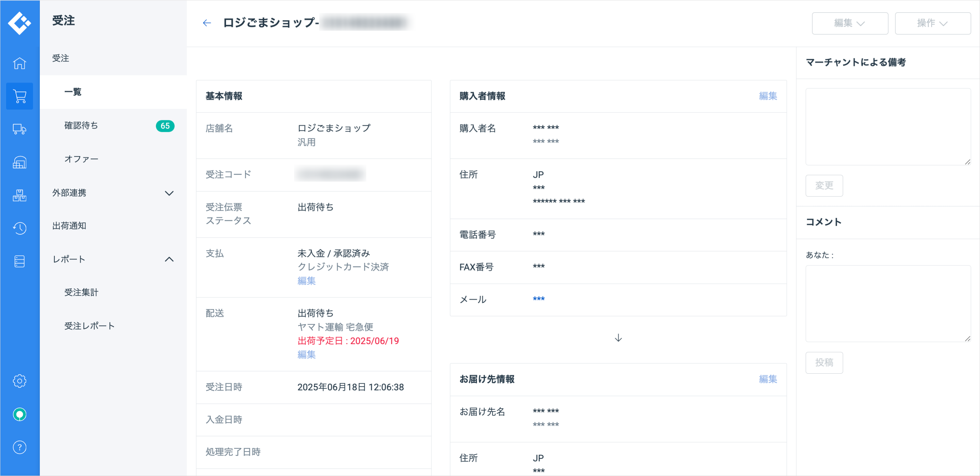This screenshot has height=476, width=980.
Task: Click the down arrow between info panels
Action: click(618, 338)
